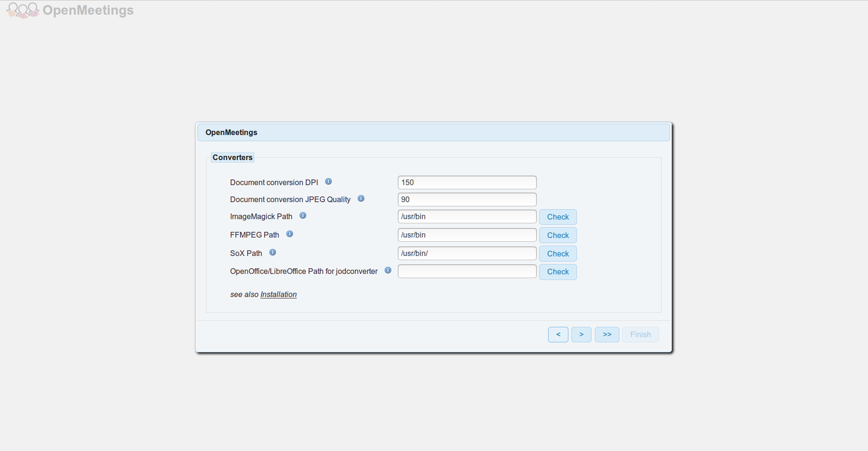Image resolution: width=868 pixels, height=451 pixels.
Task: Check the SoX Path
Action: coord(558,254)
